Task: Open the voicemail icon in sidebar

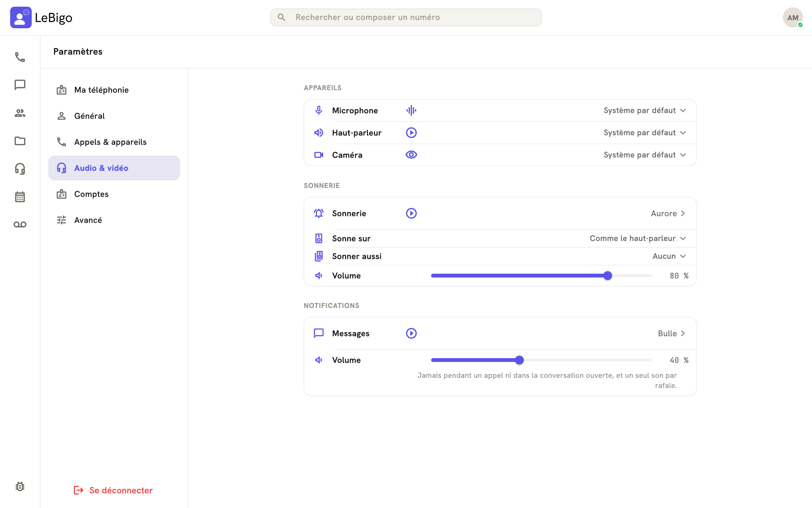Action: pyautogui.click(x=20, y=224)
